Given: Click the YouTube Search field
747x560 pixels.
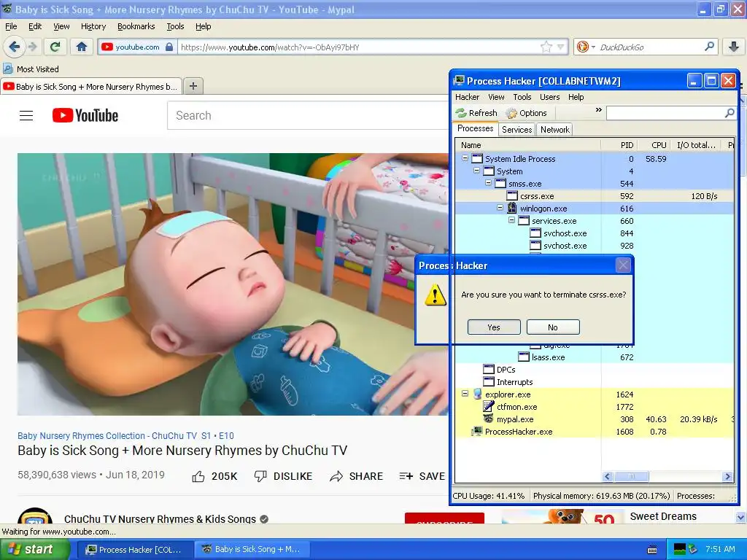Looking at the screenshot, I should point(309,115).
